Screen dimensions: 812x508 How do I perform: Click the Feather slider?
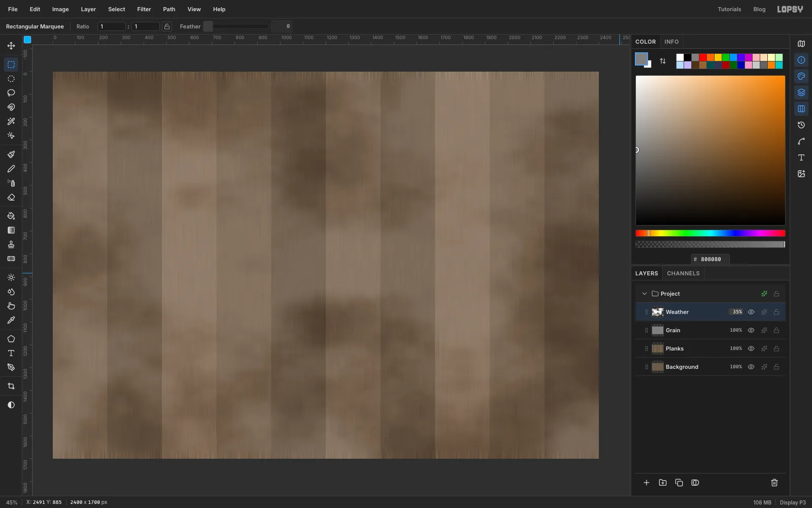click(x=236, y=26)
